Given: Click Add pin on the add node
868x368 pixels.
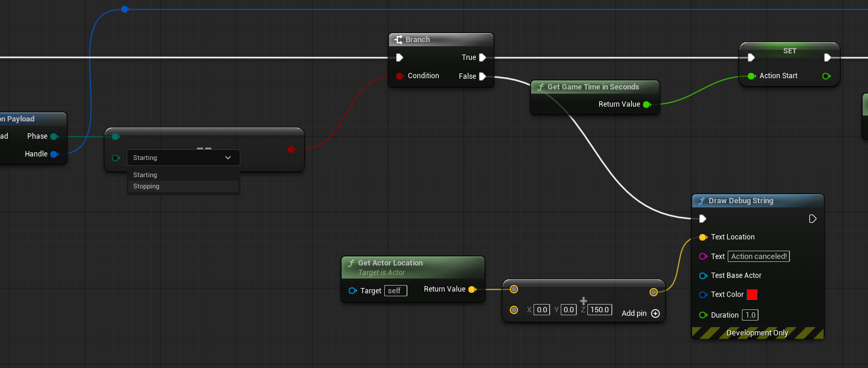Looking at the screenshot, I should coord(640,313).
